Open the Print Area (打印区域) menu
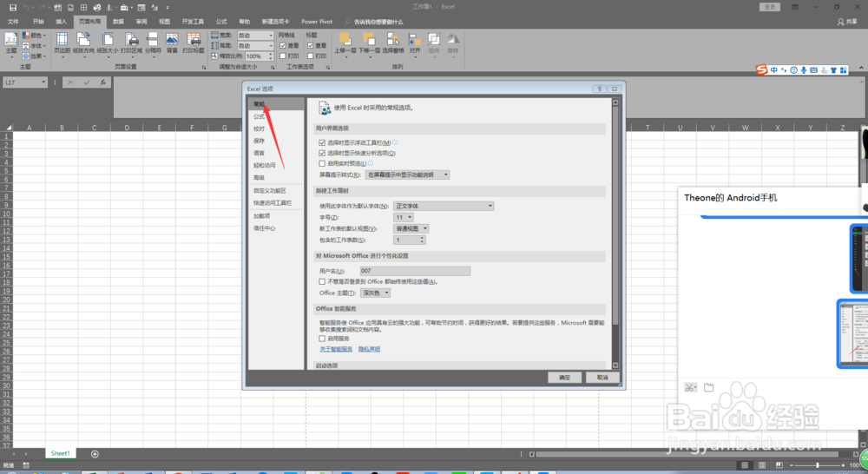This screenshot has height=474, width=868. point(131,43)
